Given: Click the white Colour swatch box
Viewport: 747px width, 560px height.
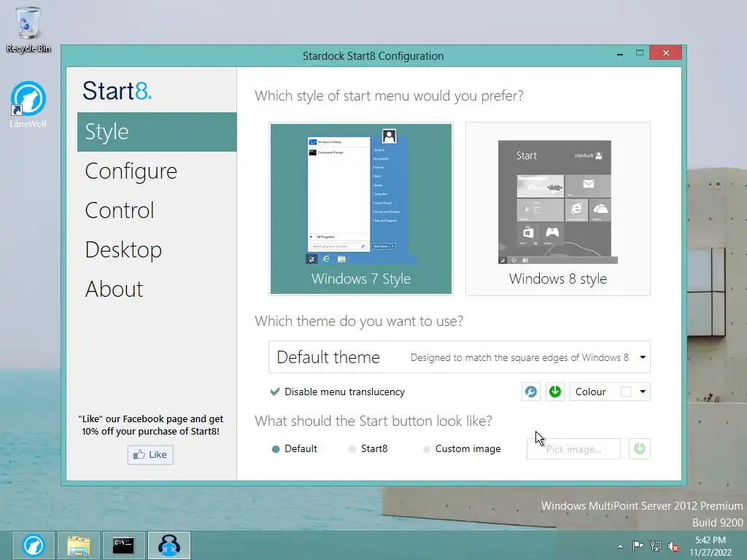Looking at the screenshot, I should [x=626, y=392].
